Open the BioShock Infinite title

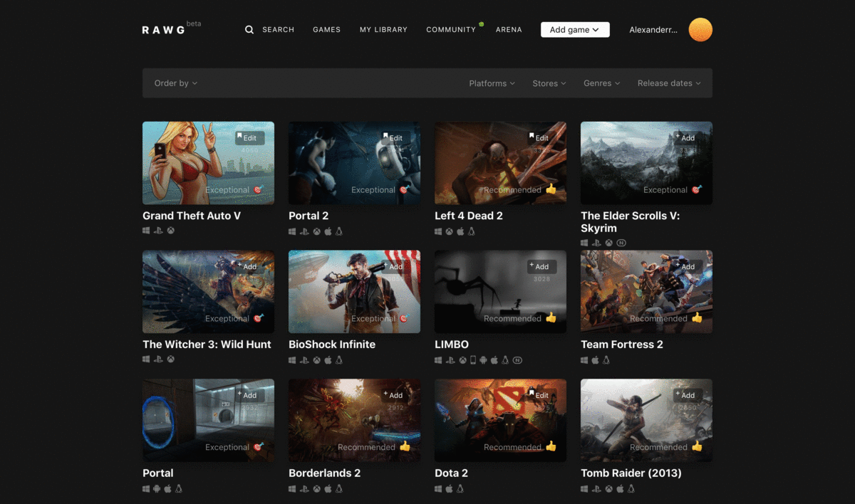point(332,345)
